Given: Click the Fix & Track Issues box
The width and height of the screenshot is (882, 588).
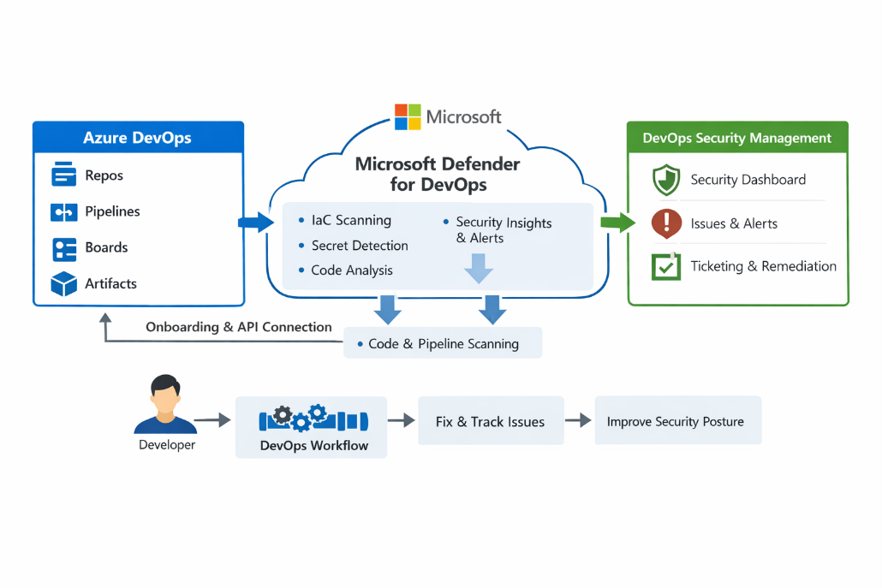Looking at the screenshot, I should point(491,421).
